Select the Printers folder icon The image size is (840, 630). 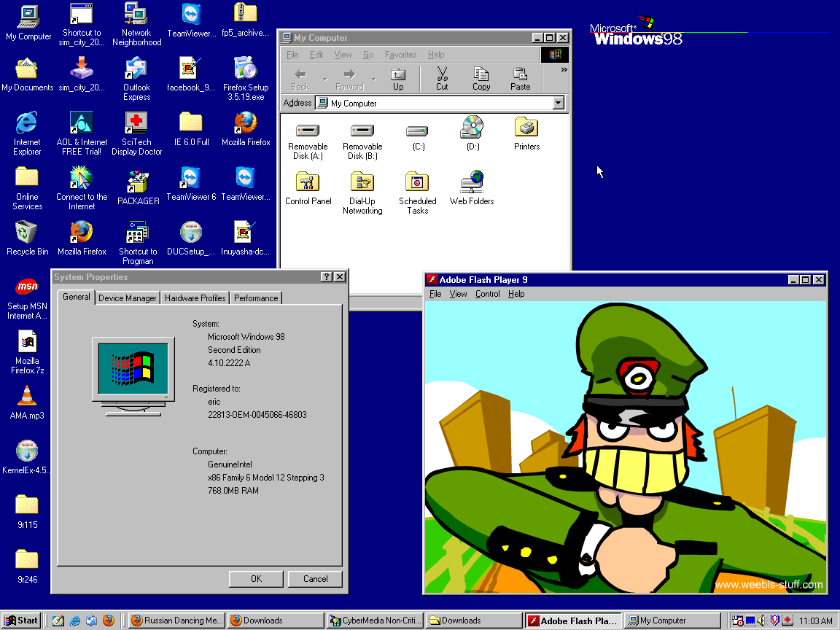click(526, 134)
